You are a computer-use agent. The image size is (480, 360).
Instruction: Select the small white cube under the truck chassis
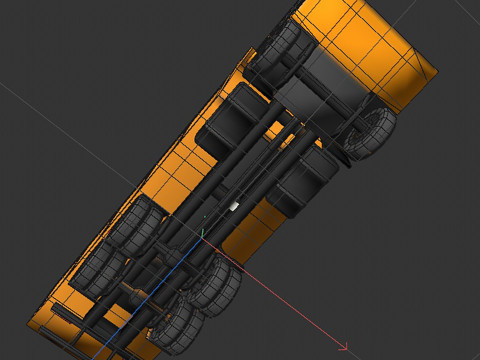pyautogui.click(x=234, y=206)
